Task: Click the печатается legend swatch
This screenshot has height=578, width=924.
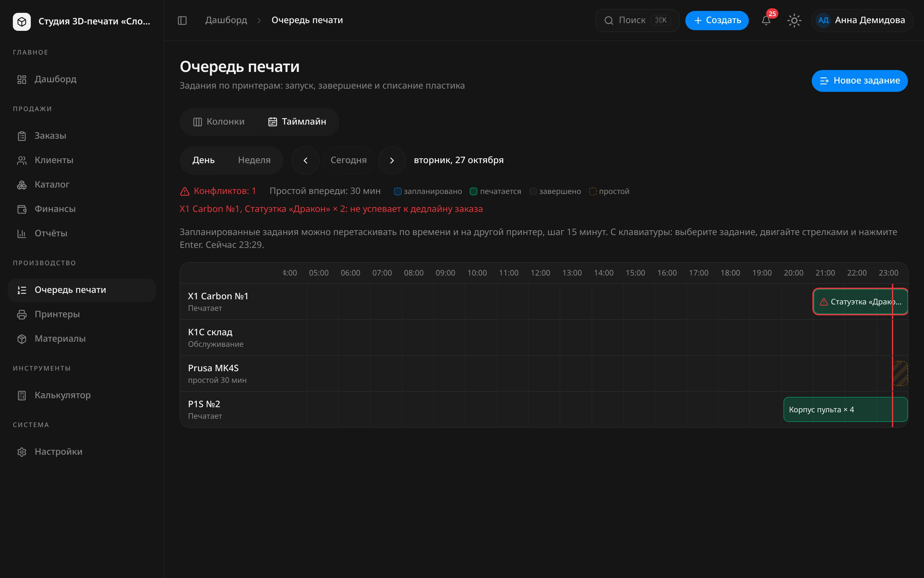Action: [474, 191]
